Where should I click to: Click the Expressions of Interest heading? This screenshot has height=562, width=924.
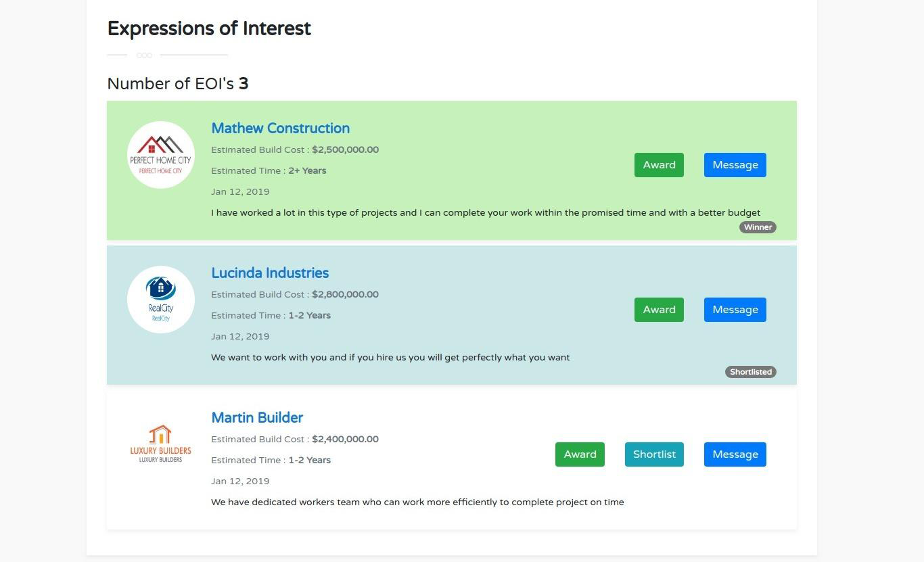pos(209,28)
